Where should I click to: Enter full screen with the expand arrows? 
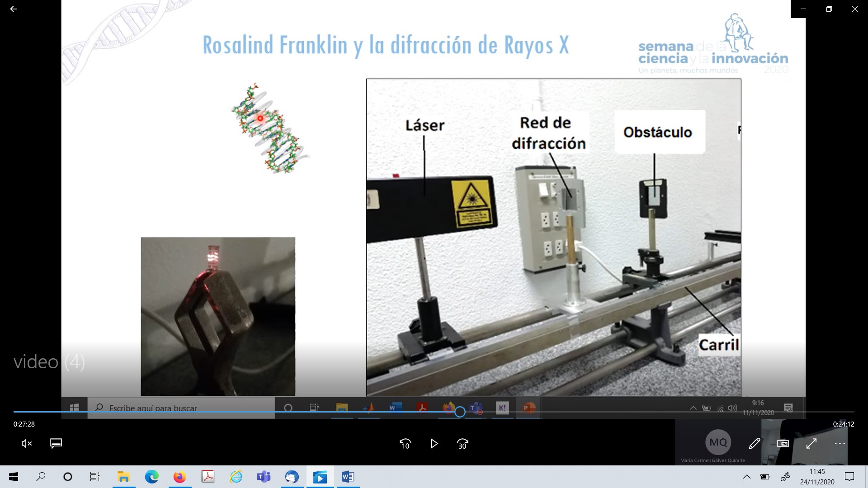point(811,444)
